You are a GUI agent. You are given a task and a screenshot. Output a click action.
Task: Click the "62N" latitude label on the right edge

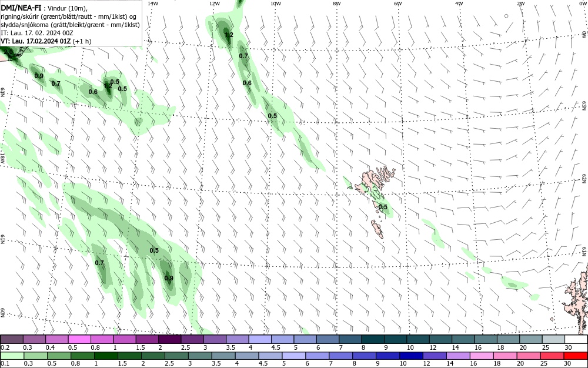tap(583, 179)
